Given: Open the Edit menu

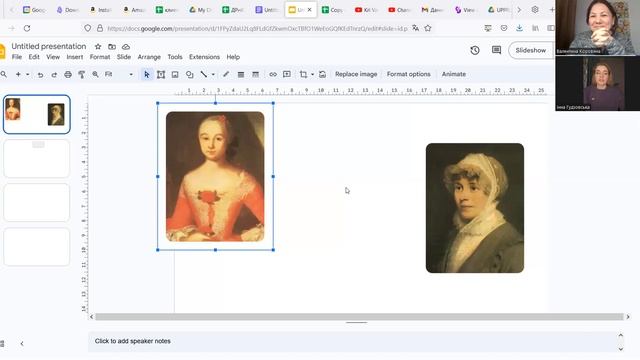Looking at the screenshot, I should pyautogui.click(x=34, y=57).
